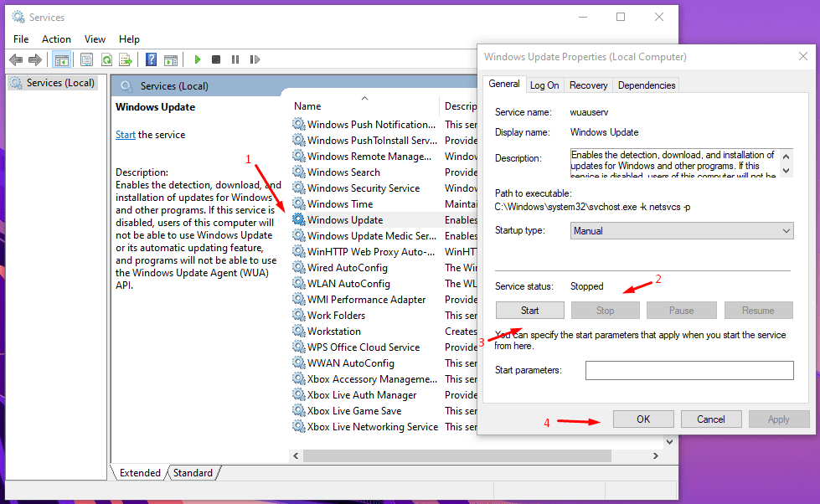The width and height of the screenshot is (820, 504).
Task: Click the green Start Service toolbar icon
Action: (x=197, y=59)
